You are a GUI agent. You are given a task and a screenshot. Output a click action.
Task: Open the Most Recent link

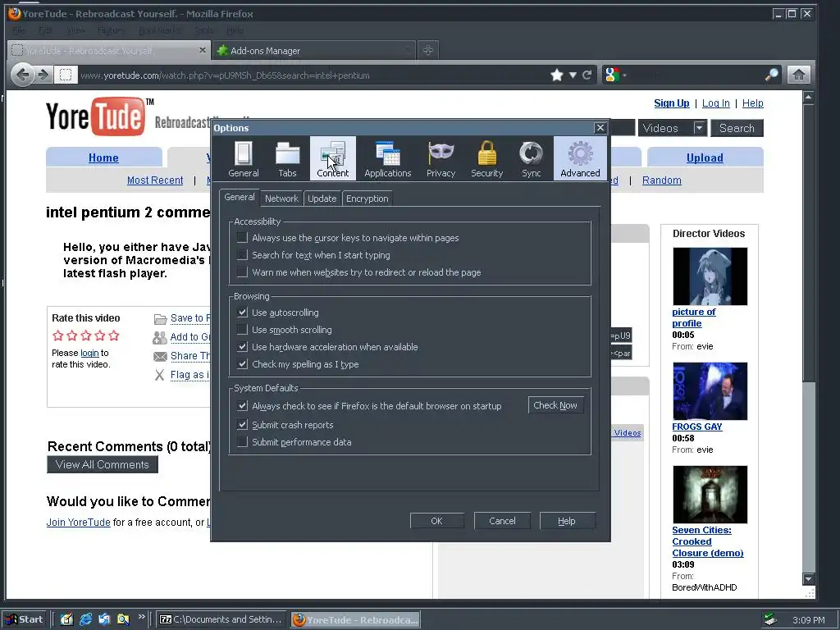(x=155, y=180)
